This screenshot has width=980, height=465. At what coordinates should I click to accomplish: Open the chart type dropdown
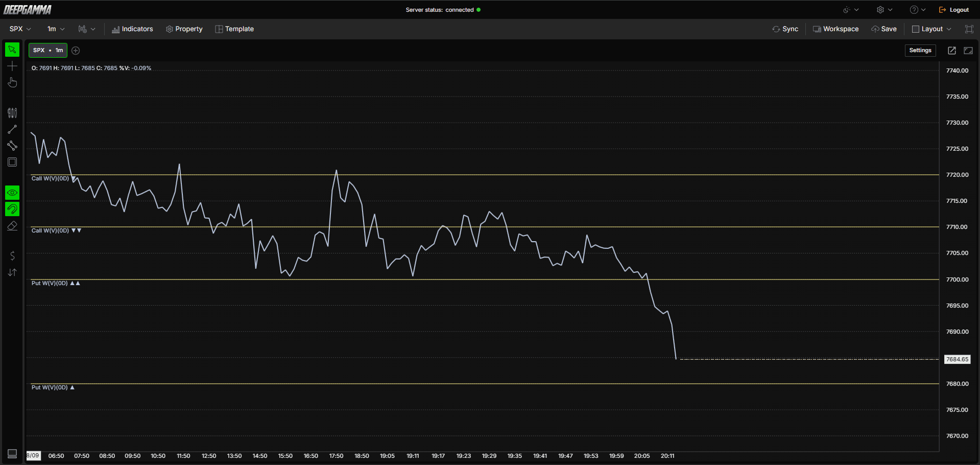[86, 29]
